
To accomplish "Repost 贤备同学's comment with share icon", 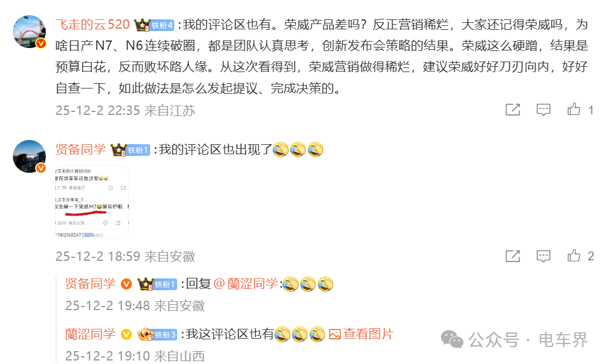I will coord(513,256).
